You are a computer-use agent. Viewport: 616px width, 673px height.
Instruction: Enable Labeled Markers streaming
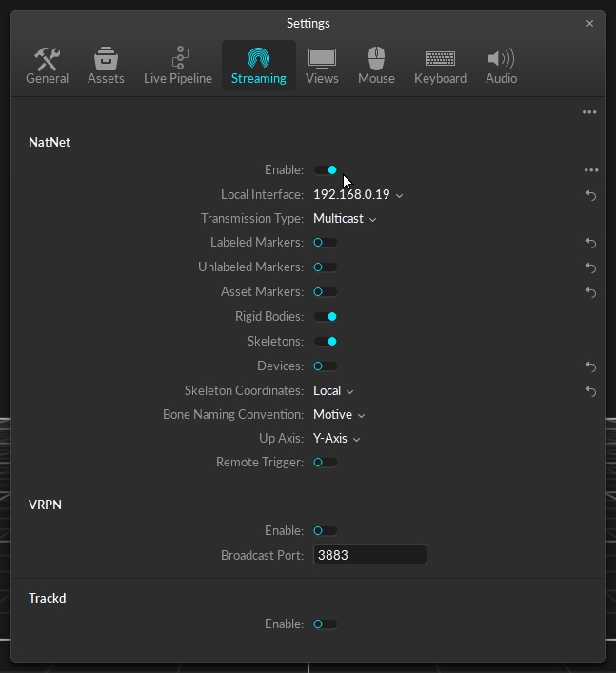pyautogui.click(x=326, y=243)
